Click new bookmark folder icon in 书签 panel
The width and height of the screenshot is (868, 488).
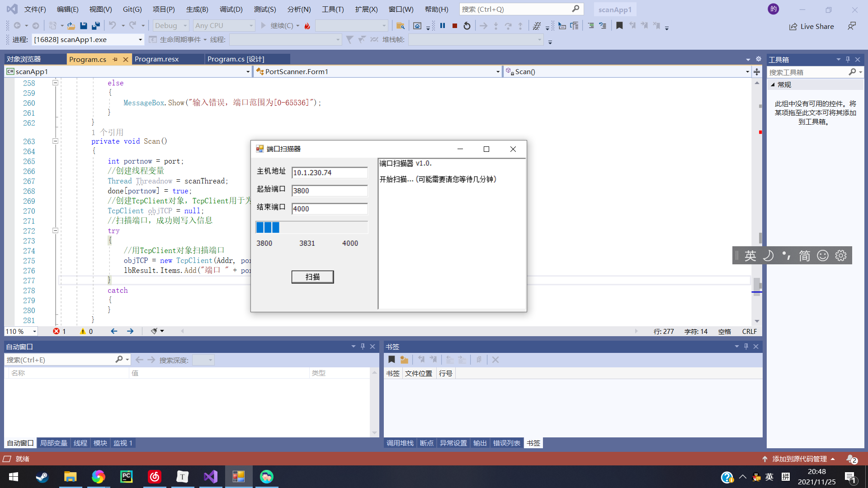click(x=404, y=360)
